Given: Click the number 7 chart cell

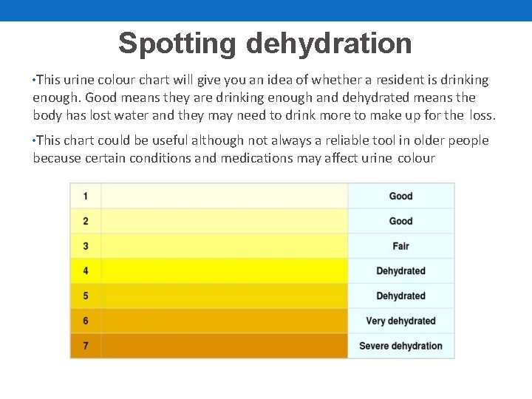Looking at the screenshot, I should 86,346.
